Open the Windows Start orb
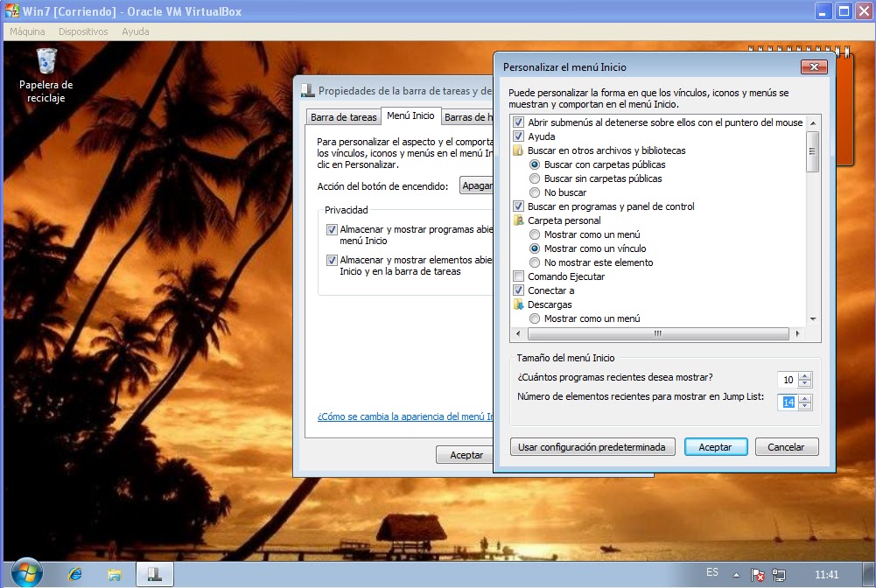The width and height of the screenshot is (876, 588). 26,573
